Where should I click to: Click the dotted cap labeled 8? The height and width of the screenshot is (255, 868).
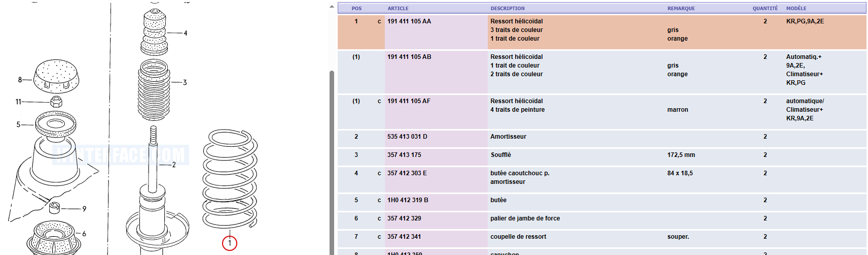(56, 76)
